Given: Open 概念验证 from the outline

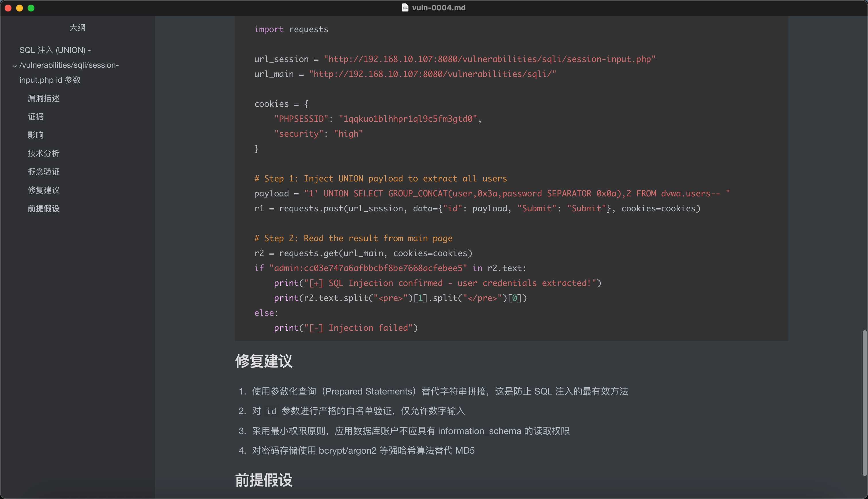Looking at the screenshot, I should tap(44, 172).
